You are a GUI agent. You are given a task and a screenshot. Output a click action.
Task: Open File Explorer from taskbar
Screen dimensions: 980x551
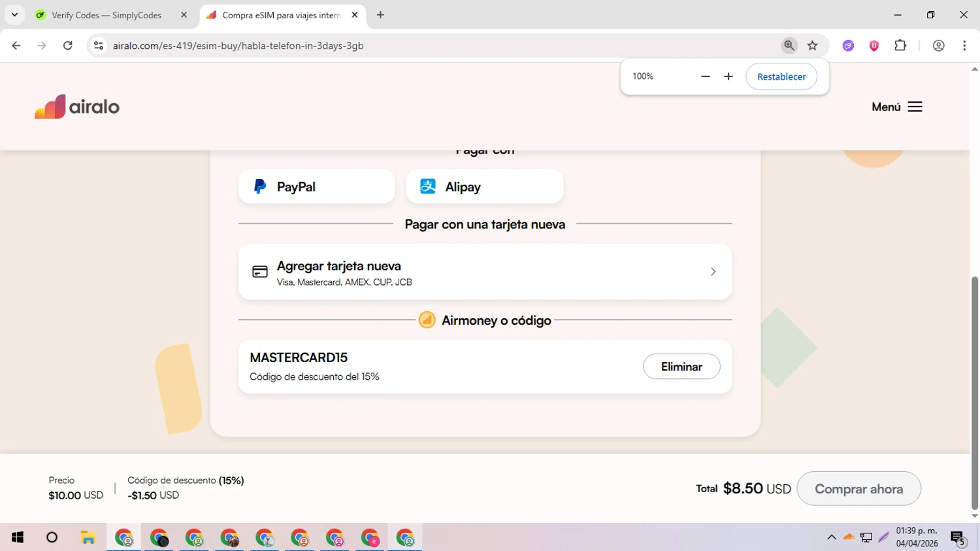coord(88,537)
